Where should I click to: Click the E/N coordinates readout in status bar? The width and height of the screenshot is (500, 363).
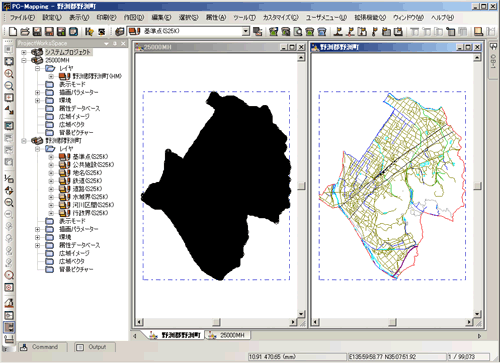coord(396,357)
